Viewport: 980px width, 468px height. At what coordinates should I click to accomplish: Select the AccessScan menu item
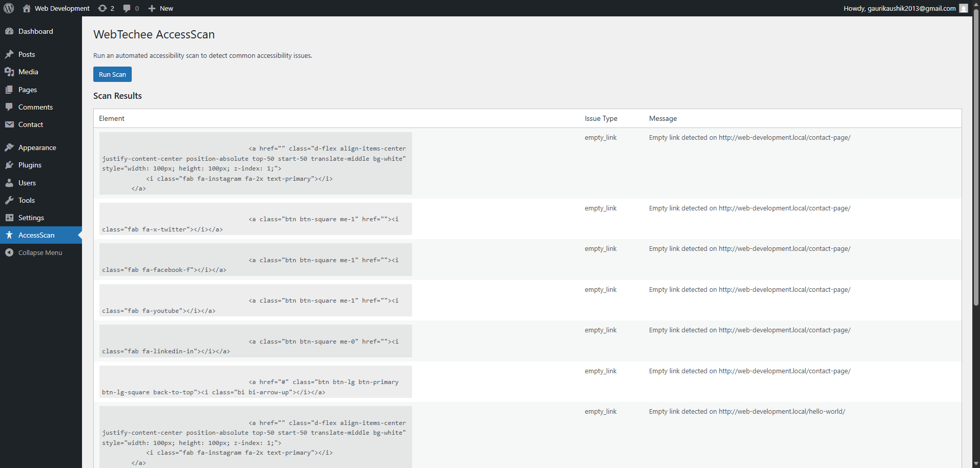(x=41, y=235)
